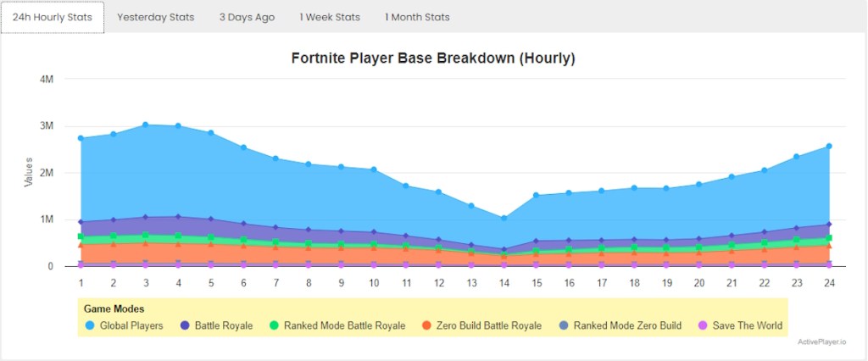Viewport: 868px width, 361px height.
Task: Click Global Players data point at hour 24
Action: (x=829, y=146)
